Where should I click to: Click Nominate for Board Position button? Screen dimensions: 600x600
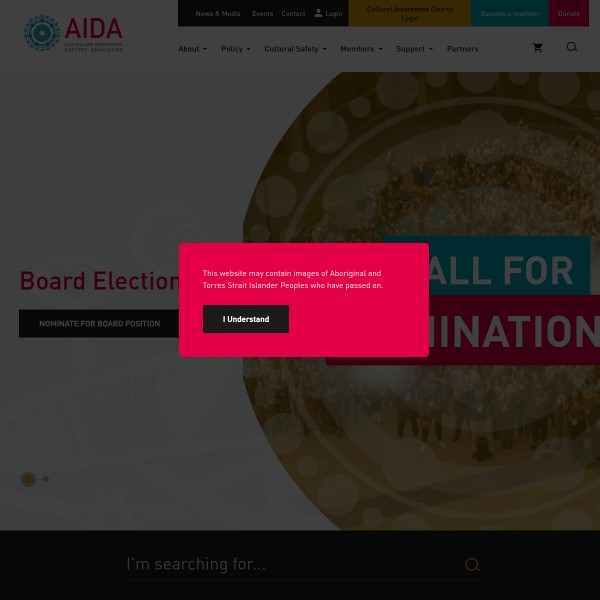[x=99, y=323]
